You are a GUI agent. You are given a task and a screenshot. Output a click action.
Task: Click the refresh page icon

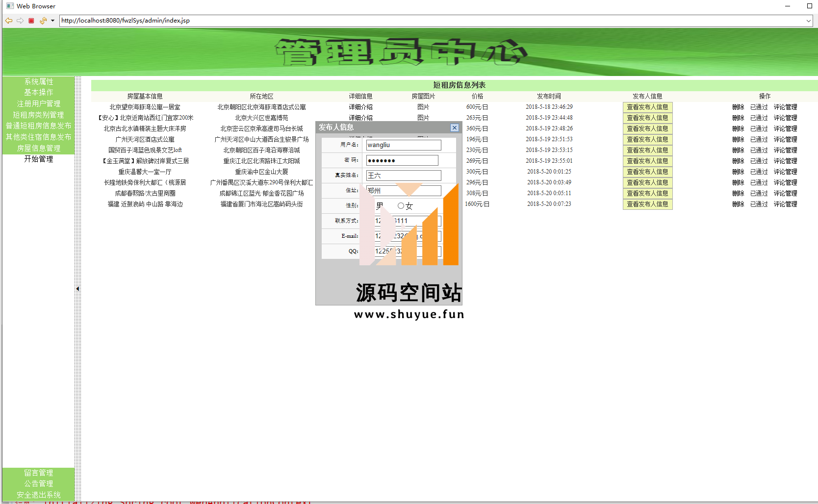point(43,21)
